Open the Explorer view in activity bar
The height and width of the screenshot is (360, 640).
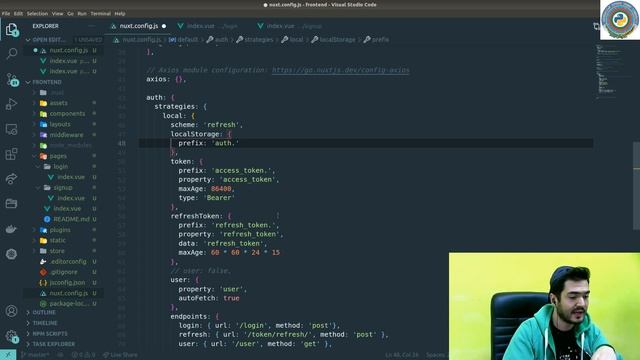click(x=11, y=29)
